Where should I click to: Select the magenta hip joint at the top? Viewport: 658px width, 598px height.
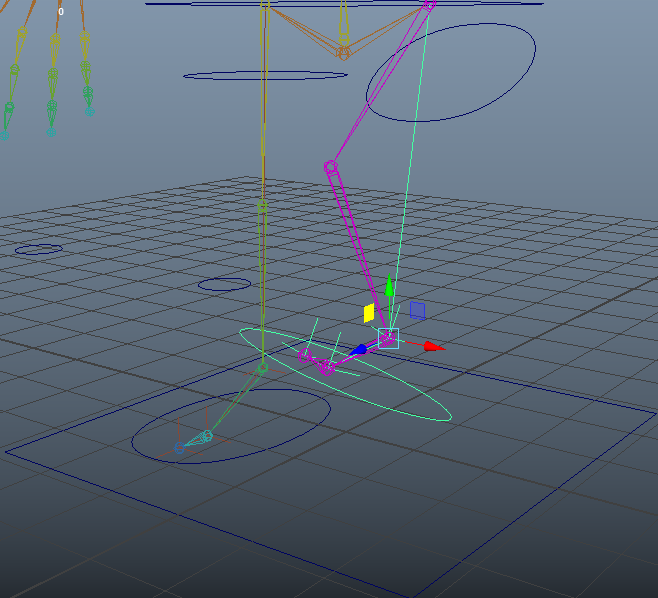point(429,5)
